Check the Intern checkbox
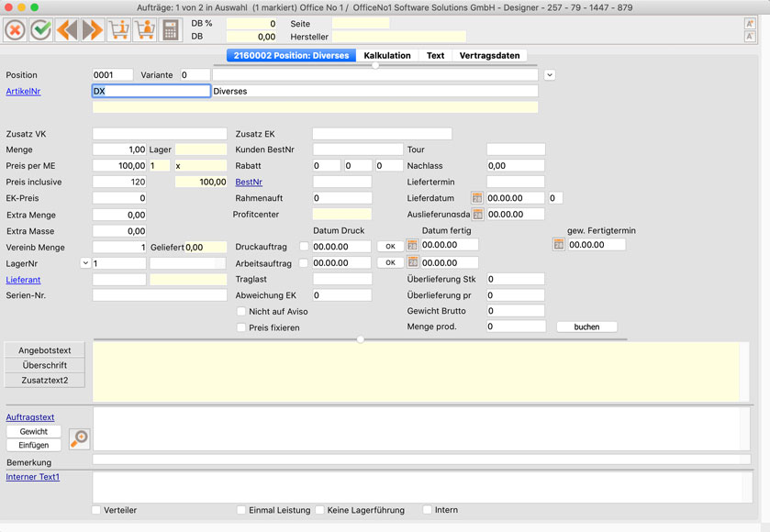This screenshot has width=770, height=532. 428,510
